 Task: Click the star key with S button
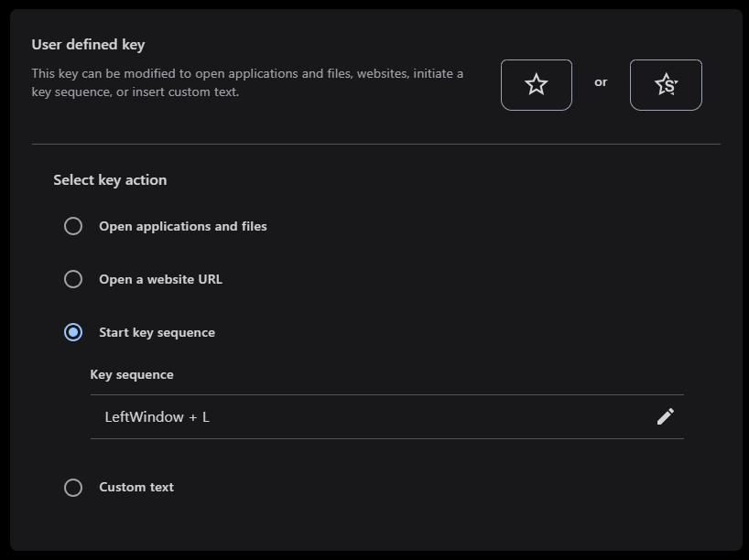coord(666,85)
